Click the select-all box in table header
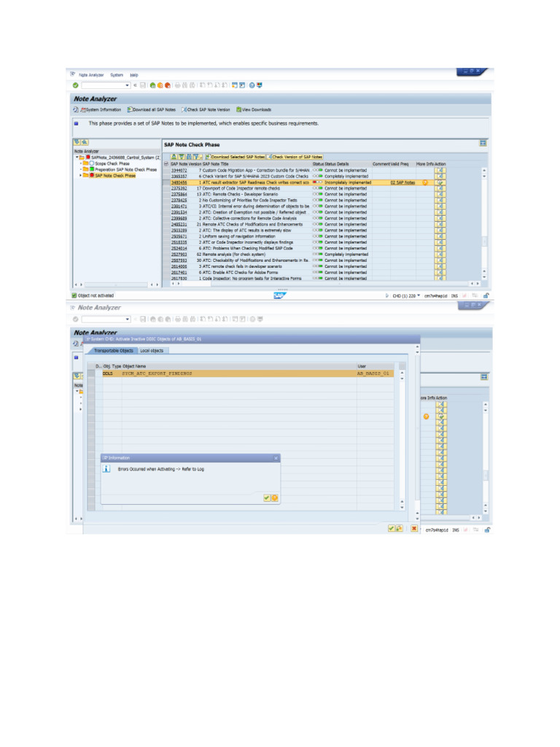This screenshot has height=747, width=560. click(x=166, y=164)
